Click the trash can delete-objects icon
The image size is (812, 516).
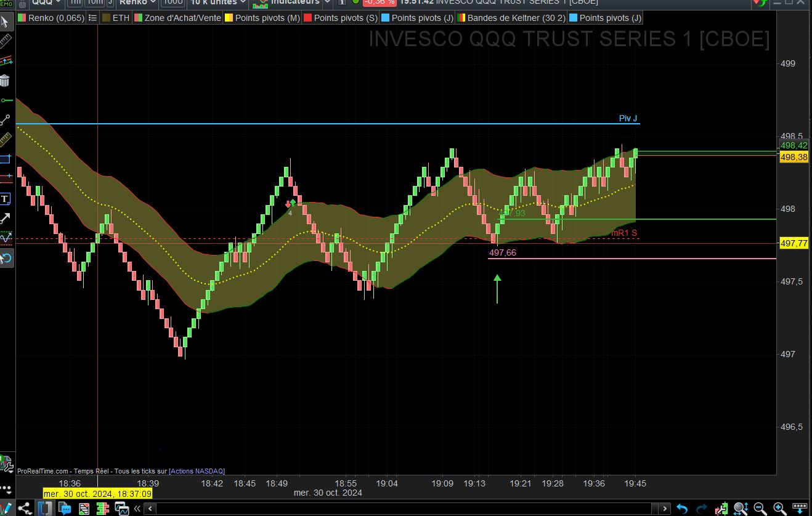[6, 81]
